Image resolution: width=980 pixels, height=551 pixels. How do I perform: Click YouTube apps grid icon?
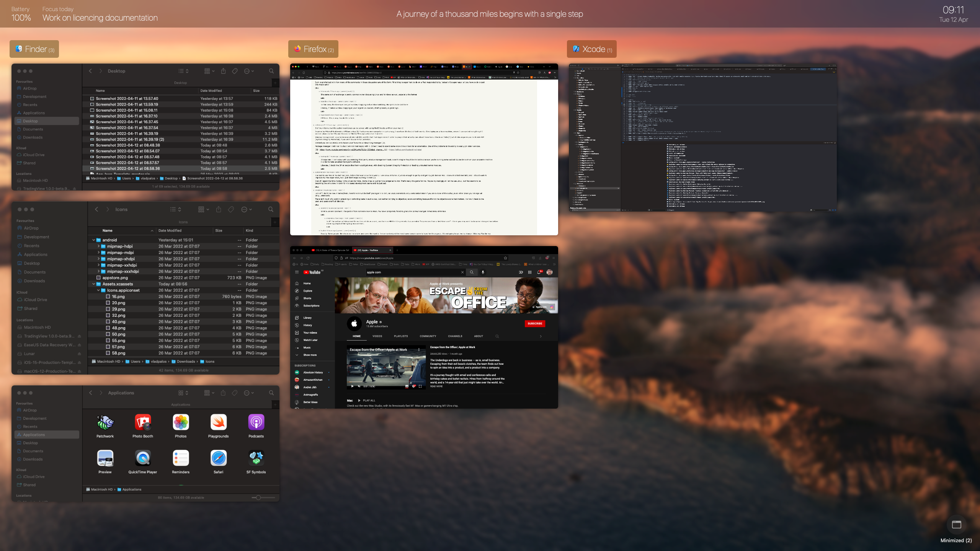click(530, 272)
